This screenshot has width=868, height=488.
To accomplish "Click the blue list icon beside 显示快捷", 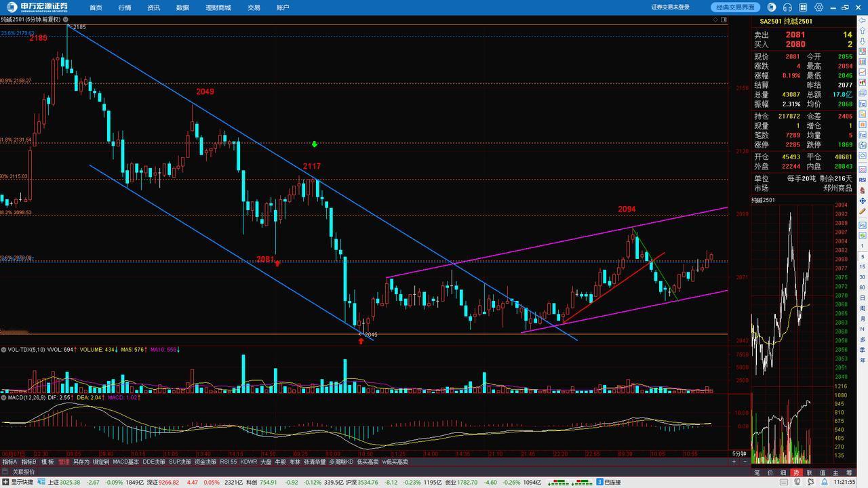I will 41,482.
